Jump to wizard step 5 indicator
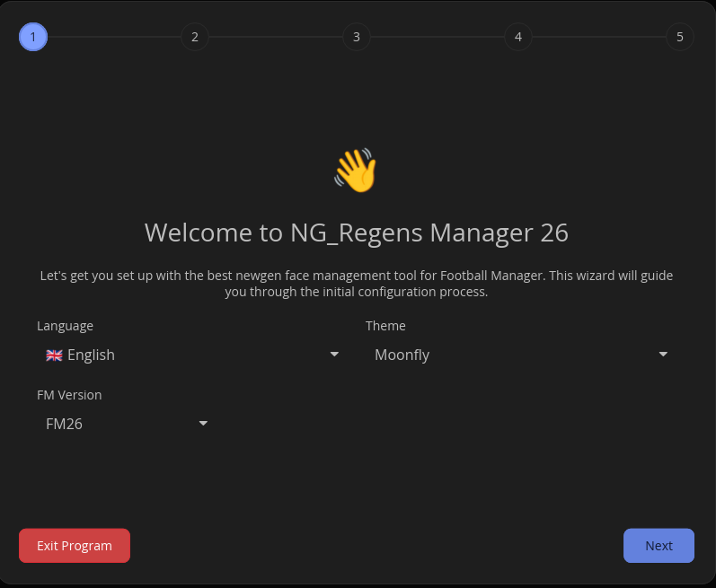The width and height of the screenshot is (716, 588). (680, 37)
